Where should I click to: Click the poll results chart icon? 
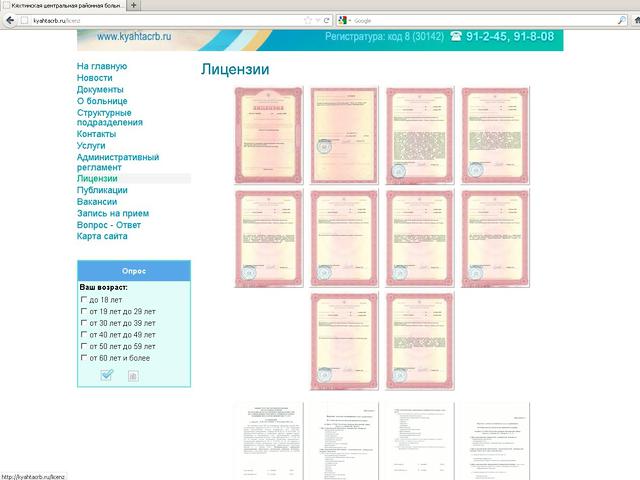133,376
